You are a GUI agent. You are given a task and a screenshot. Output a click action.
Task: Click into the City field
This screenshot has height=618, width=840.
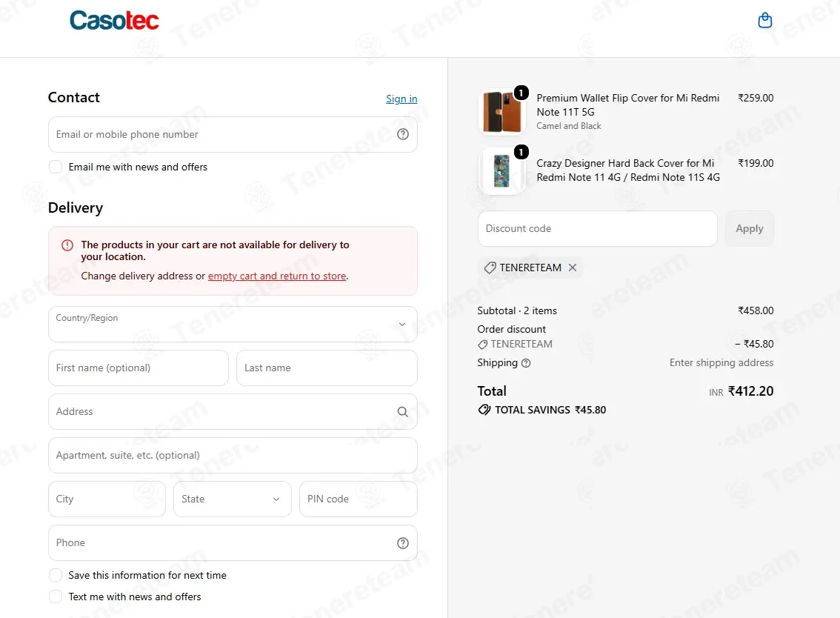(107, 499)
